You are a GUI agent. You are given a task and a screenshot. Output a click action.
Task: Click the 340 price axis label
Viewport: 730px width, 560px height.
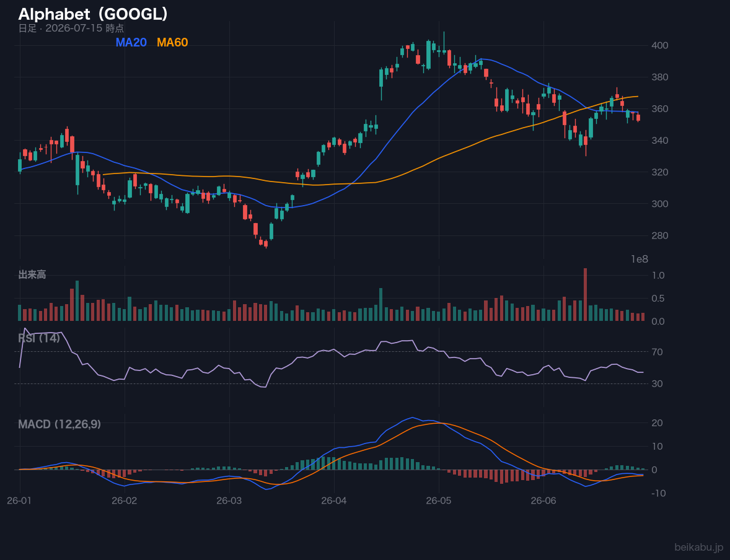(x=660, y=140)
